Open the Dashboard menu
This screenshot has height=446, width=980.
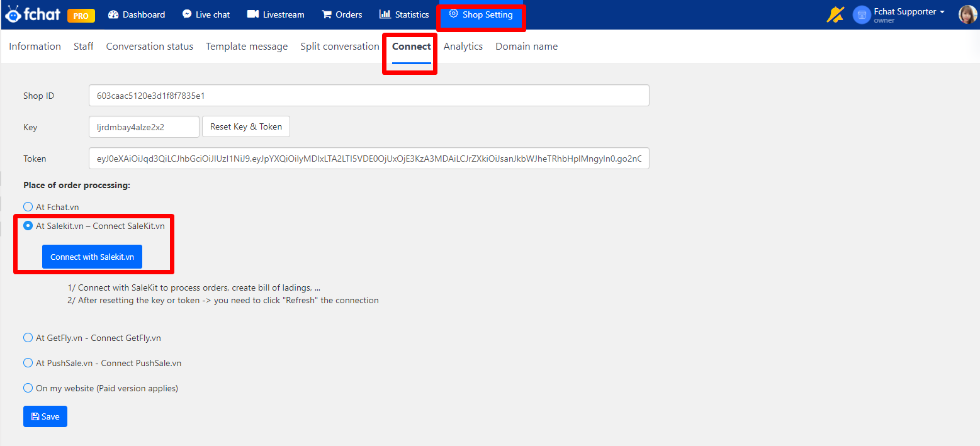coord(137,14)
